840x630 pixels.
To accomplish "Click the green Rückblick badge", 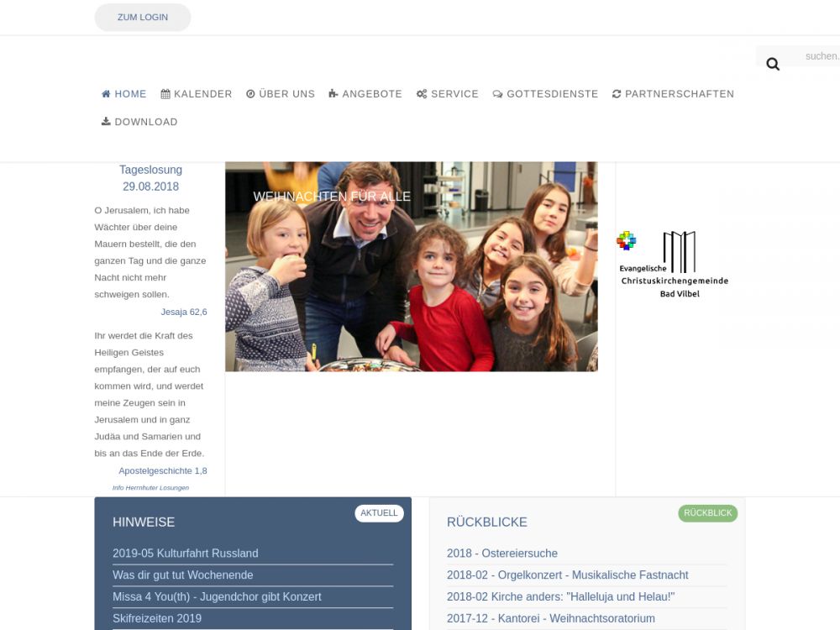I will point(707,513).
